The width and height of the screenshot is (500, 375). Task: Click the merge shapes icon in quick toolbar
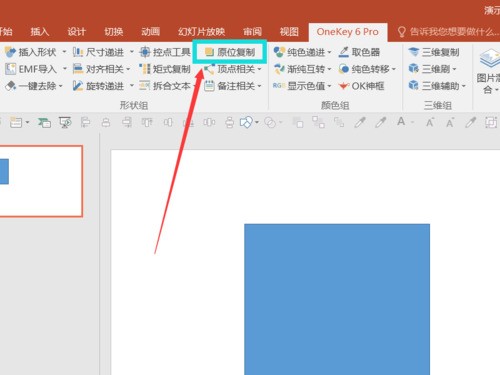pos(270,122)
